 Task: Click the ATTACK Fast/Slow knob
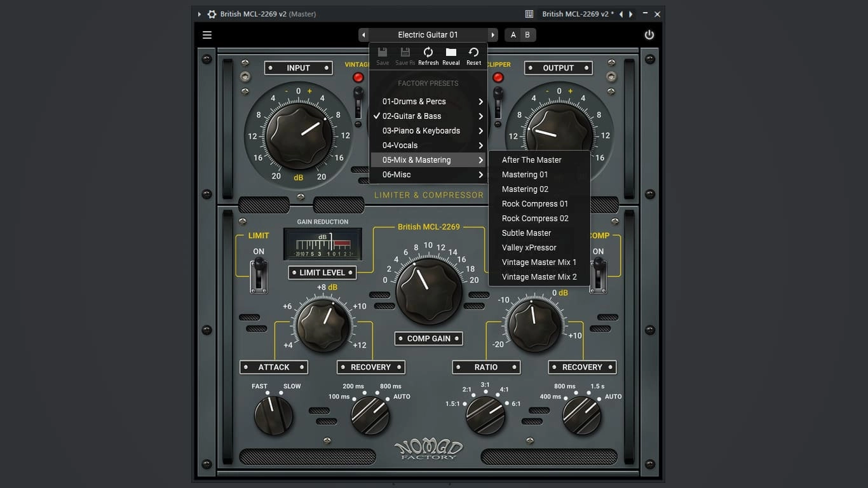(x=274, y=415)
